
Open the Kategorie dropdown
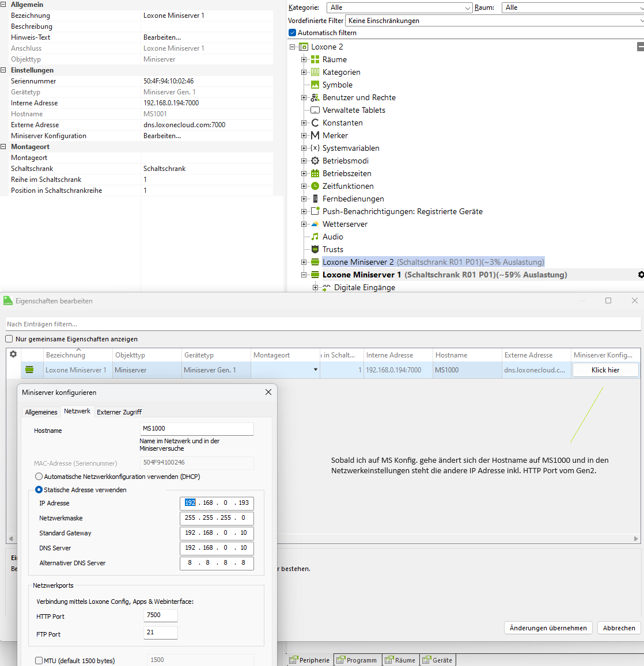click(399, 7)
